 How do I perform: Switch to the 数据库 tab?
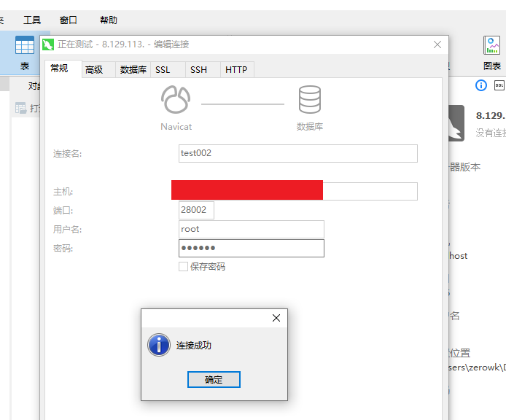coord(133,69)
